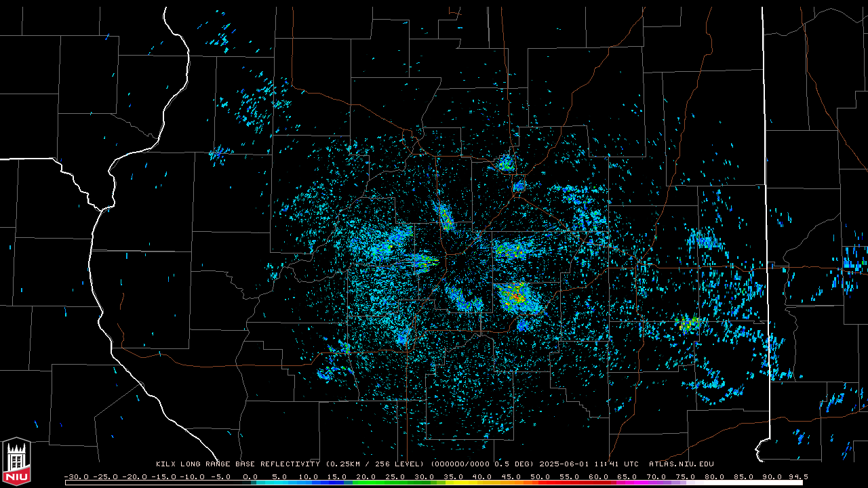Screen dimensions: 868x488
Task: Click the 5.0 scale label
Action: (279, 477)
